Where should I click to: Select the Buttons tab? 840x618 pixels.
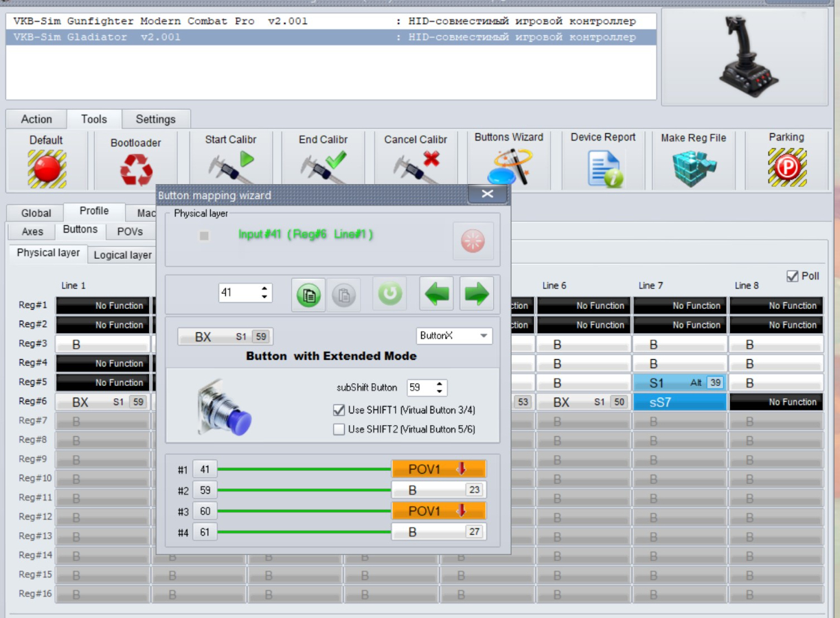(80, 229)
